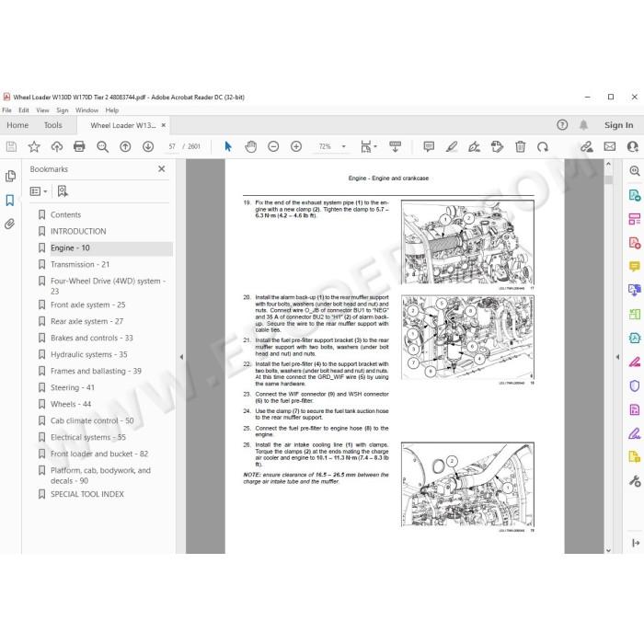Open the Transmission - 21 bookmark
This screenshot has height=644, width=644.
80,265
